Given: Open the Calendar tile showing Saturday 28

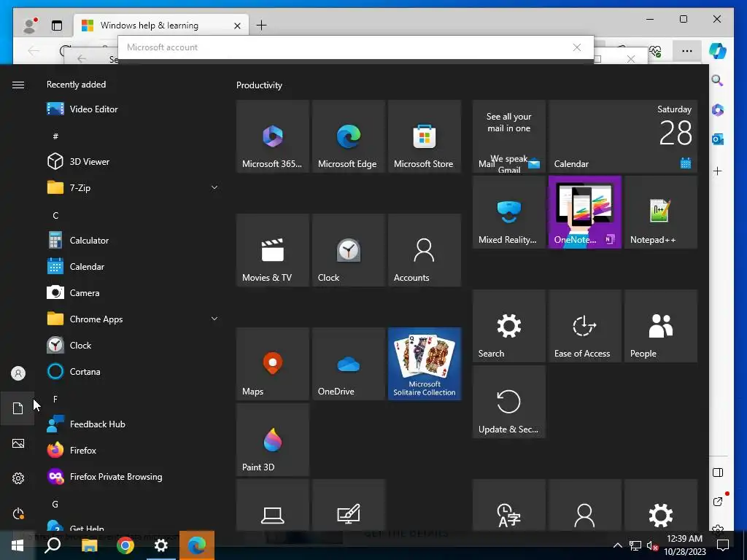Looking at the screenshot, I should click(x=623, y=136).
